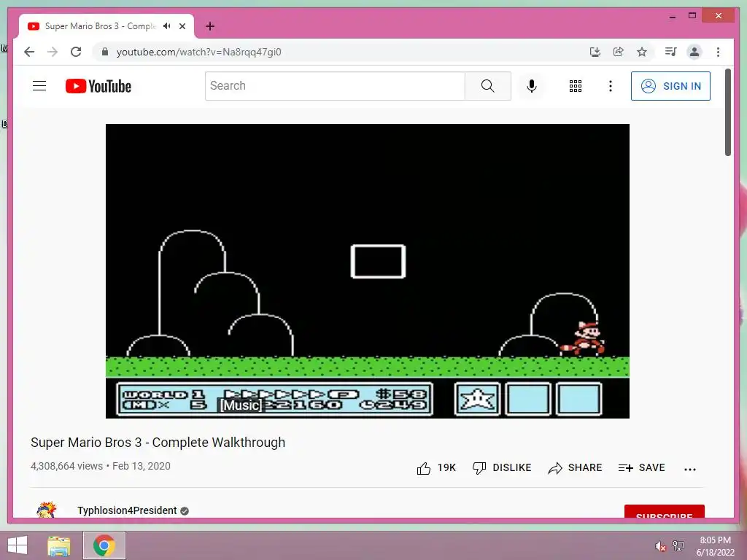This screenshot has height=560, width=747.
Task: Go back with browser back arrow
Action: click(29, 52)
